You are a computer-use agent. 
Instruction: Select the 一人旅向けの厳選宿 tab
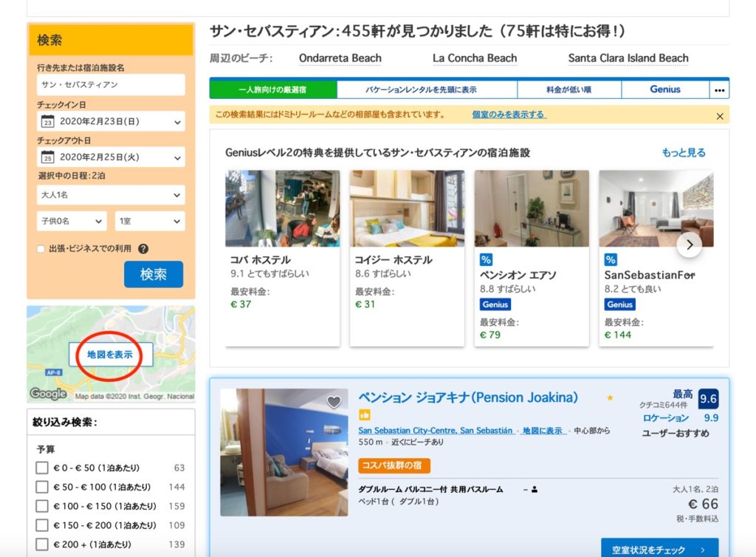273,89
